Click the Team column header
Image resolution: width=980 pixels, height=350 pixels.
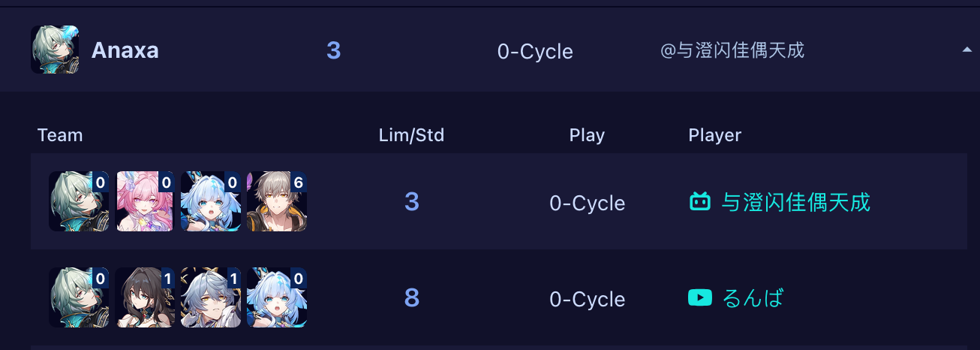click(60, 135)
